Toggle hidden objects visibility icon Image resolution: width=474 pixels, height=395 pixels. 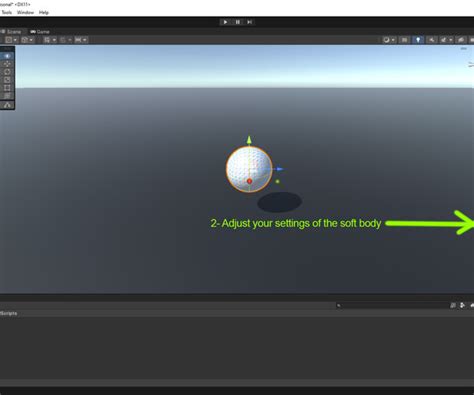pyautogui.click(x=461, y=40)
